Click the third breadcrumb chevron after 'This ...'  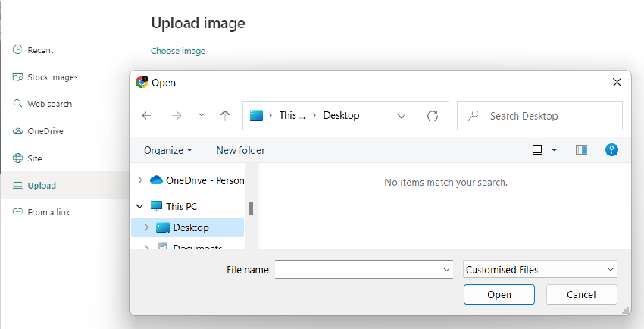(314, 116)
